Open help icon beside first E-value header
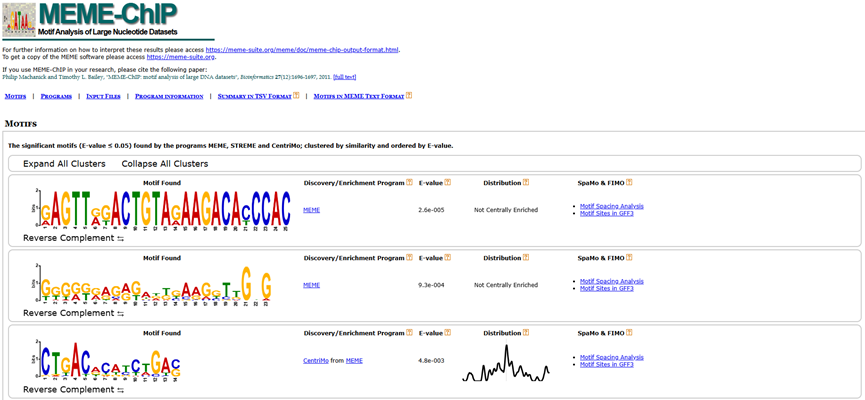This screenshot has height=400, width=865. (448, 183)
